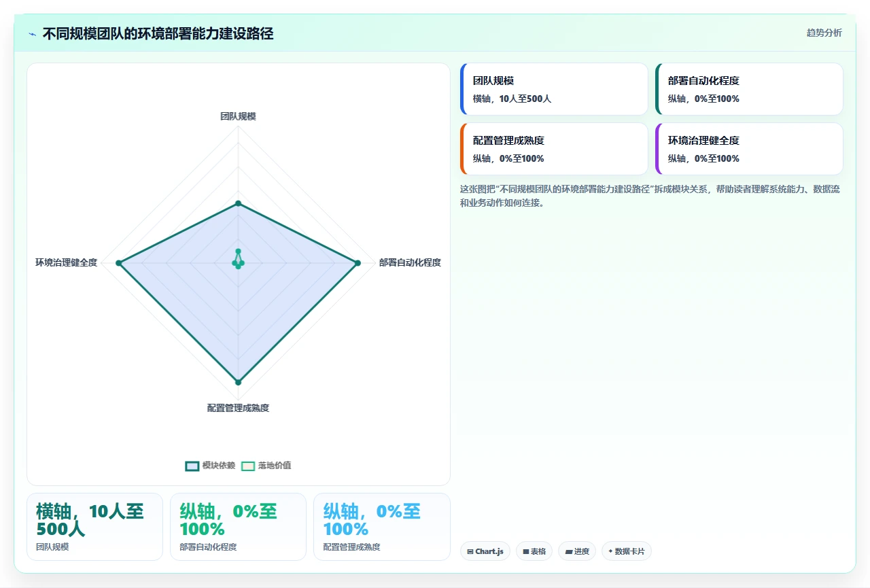Click the radar data point on 环境治理健全度 axis
Viewport: 870px width, 588px height.
coord(118,262)
